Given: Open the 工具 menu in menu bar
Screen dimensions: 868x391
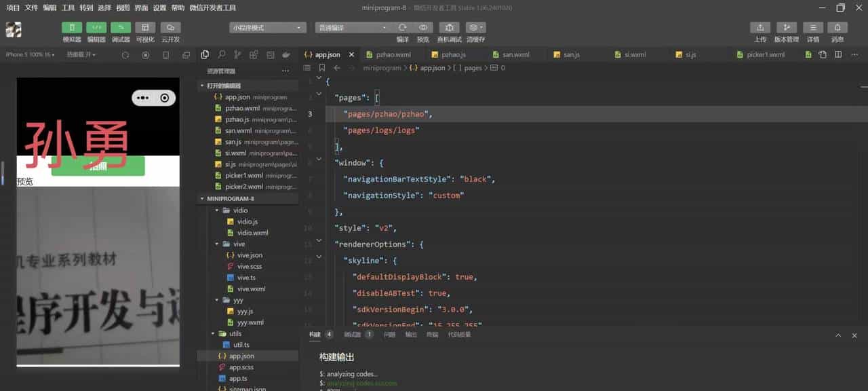Looking at the screenshot, I should click(68, 7).
